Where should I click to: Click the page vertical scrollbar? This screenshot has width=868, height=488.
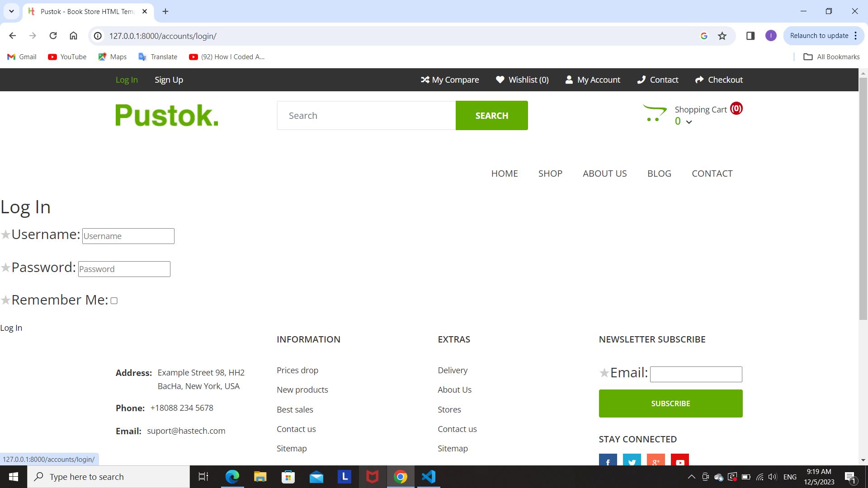[863, 199]
